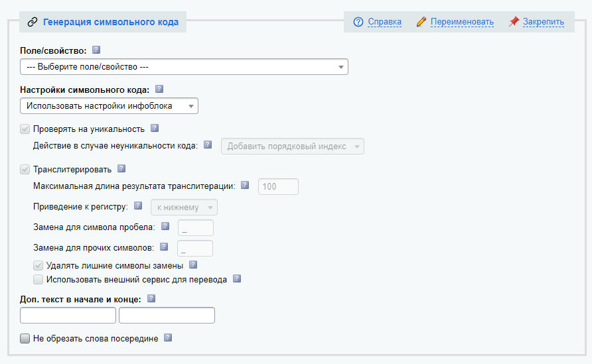Open the Выберите поле/свойство dropdown
Viewport: 592px width, 364px height.
[184, 67]
